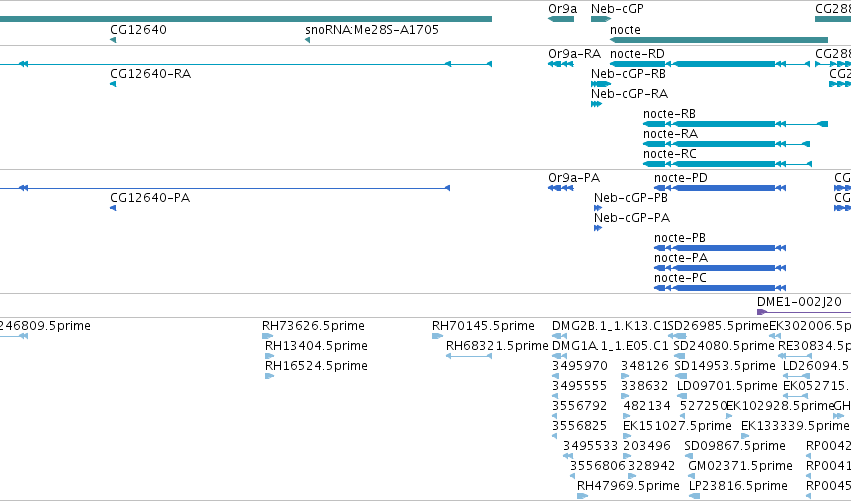Open snoRNA:Me28S-A1705 gene label
The width and height of the screenshot is (851, 501).
pyautogui.click(x=372, y=30)
